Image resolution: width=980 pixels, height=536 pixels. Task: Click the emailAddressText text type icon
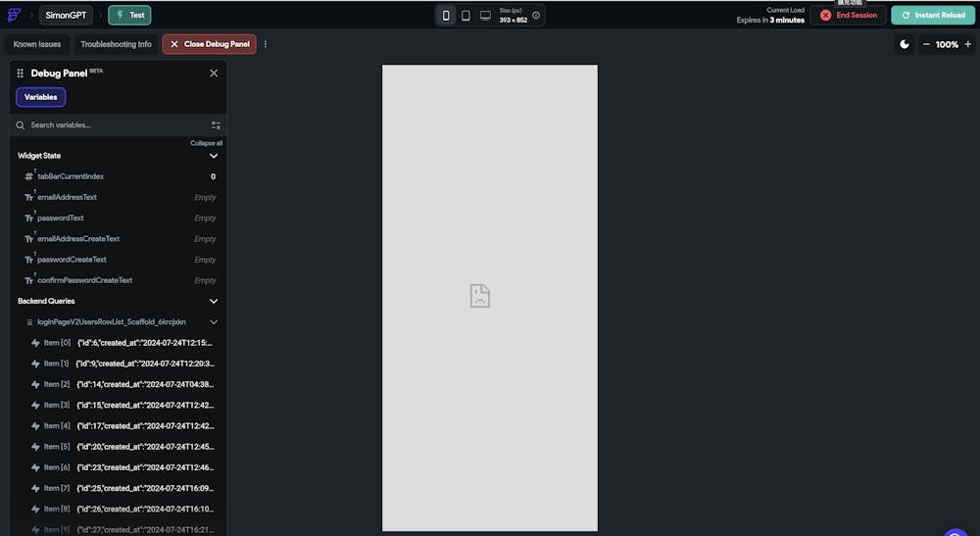(28, 197)
